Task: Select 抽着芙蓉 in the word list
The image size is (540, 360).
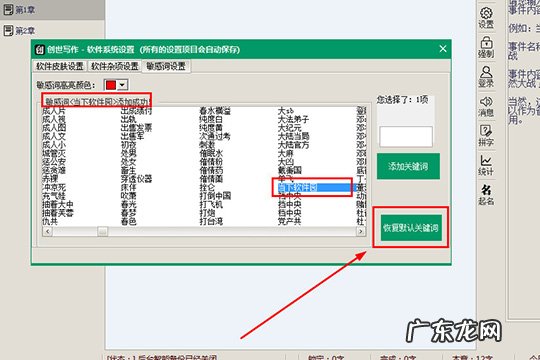Action: [58, 213]
